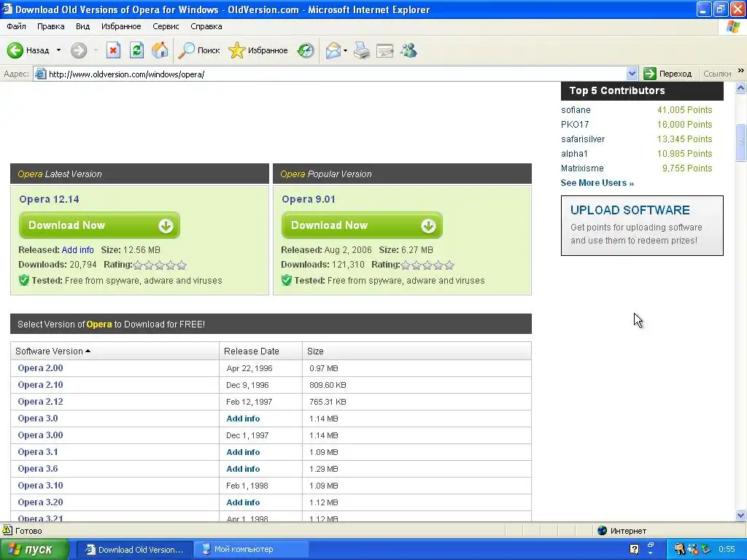Open Opera 3.1 version link
This screenshot has width=747, height=560.
pyautogui.click(x=38, y=452)
